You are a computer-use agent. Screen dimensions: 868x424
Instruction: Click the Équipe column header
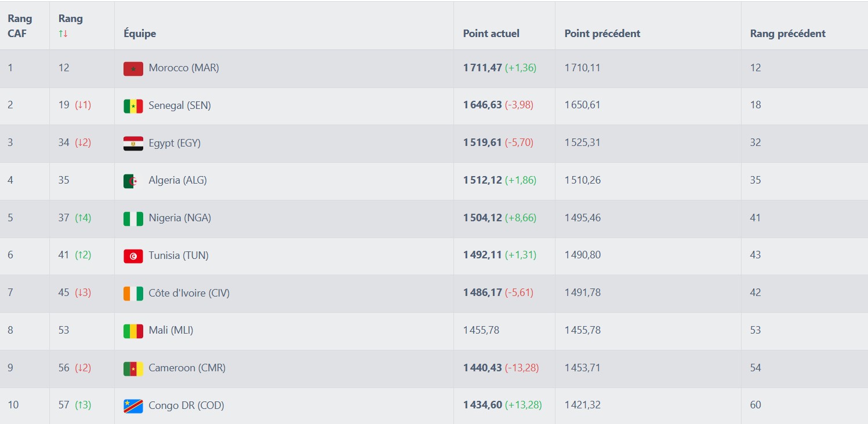point(140,34)
